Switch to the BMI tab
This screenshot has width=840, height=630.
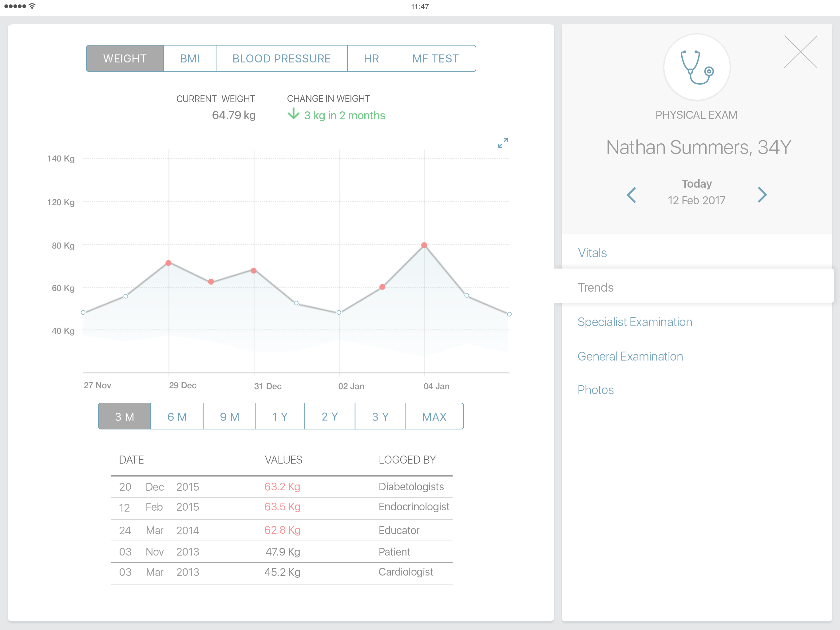coord(189,58)
